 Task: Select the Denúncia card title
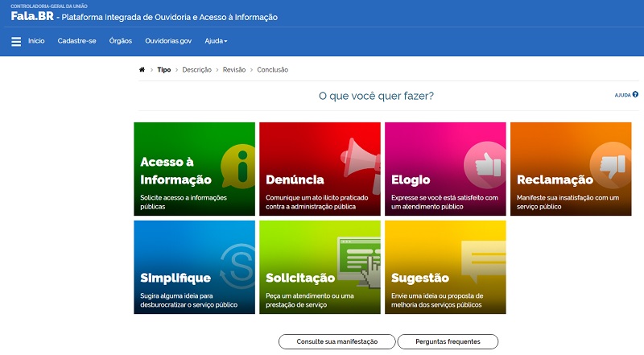[x=295, y=180]
